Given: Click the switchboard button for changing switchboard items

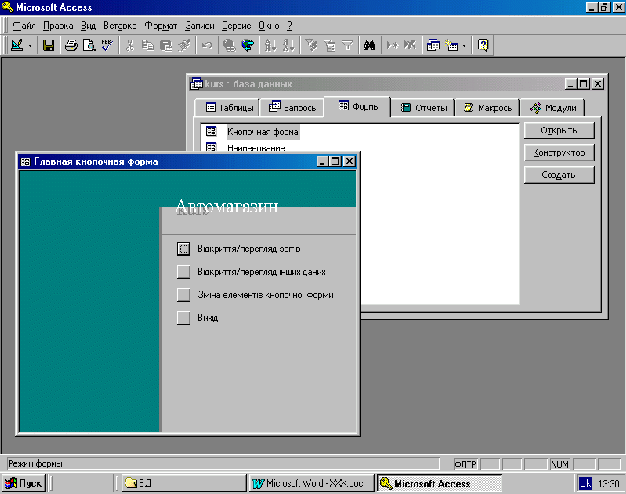Looking at the screenshot, I should click(x=183, y=295).
